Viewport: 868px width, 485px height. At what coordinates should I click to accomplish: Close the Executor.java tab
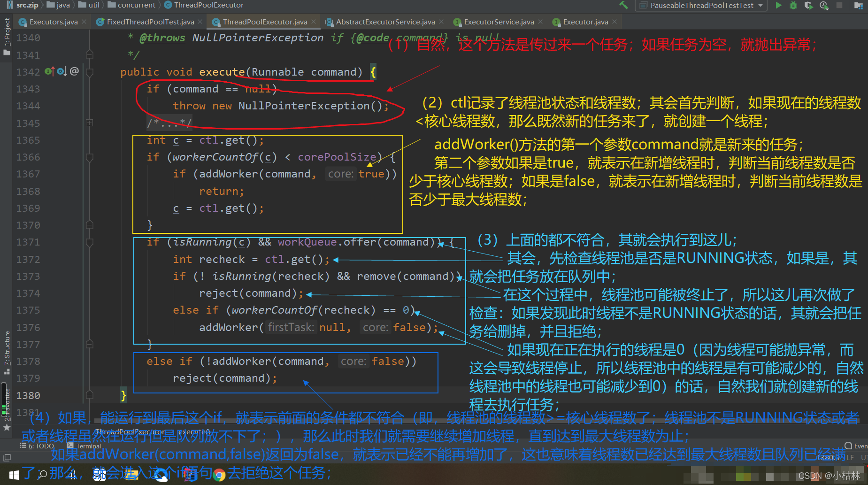click(615, 22)
